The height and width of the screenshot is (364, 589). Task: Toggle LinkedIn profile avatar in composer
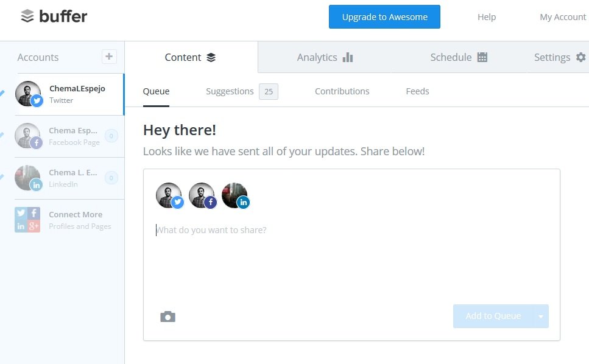[236, 195]
